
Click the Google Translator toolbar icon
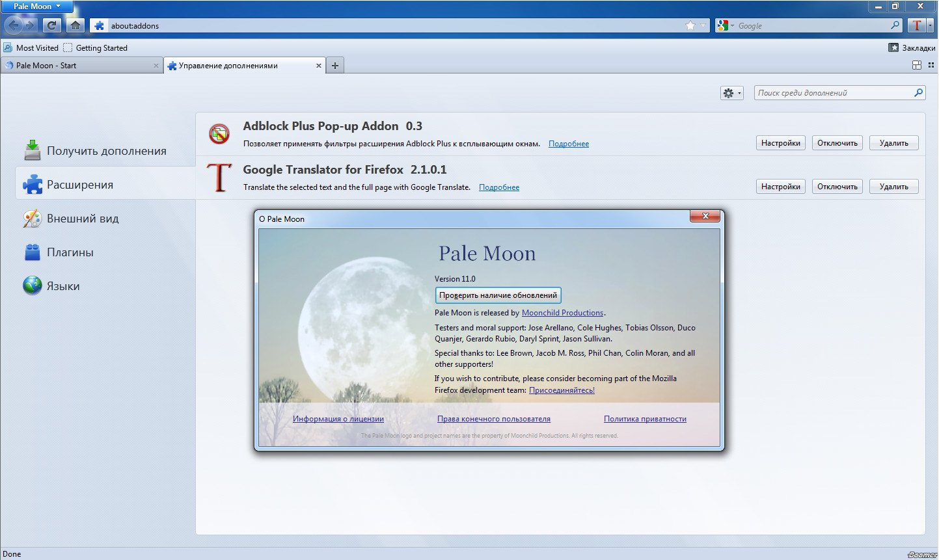pyautogui.click(x=916, y=25)
